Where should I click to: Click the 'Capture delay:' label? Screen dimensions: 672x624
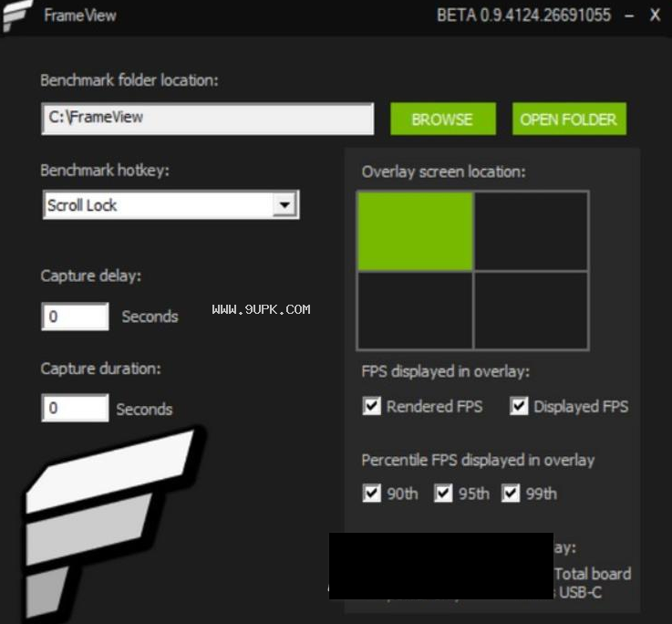point(91,276)
